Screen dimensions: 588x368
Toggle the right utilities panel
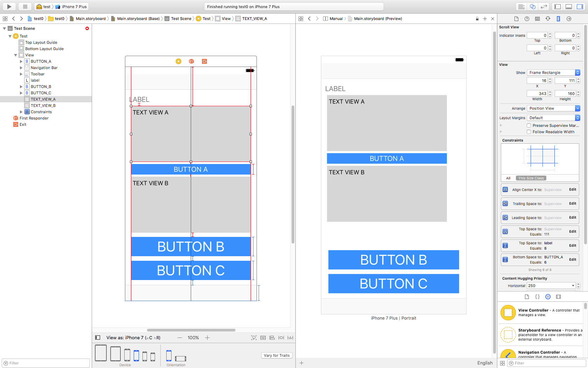[x=580, y=7]
